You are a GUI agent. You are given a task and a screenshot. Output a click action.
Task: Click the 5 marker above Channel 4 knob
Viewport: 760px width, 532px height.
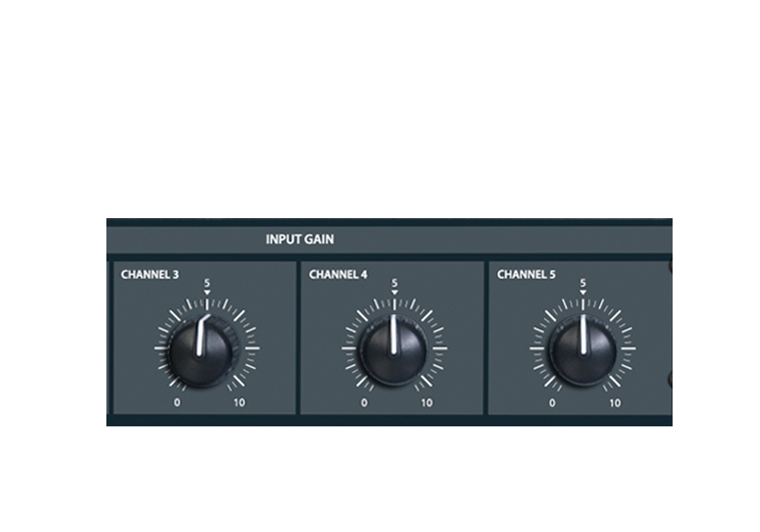[394, 283]
